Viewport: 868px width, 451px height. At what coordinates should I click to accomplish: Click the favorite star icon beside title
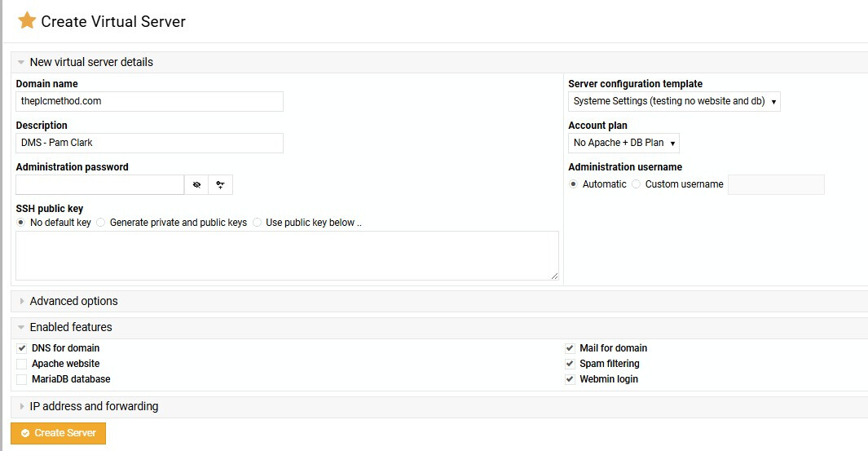click(x=27, y=21)
